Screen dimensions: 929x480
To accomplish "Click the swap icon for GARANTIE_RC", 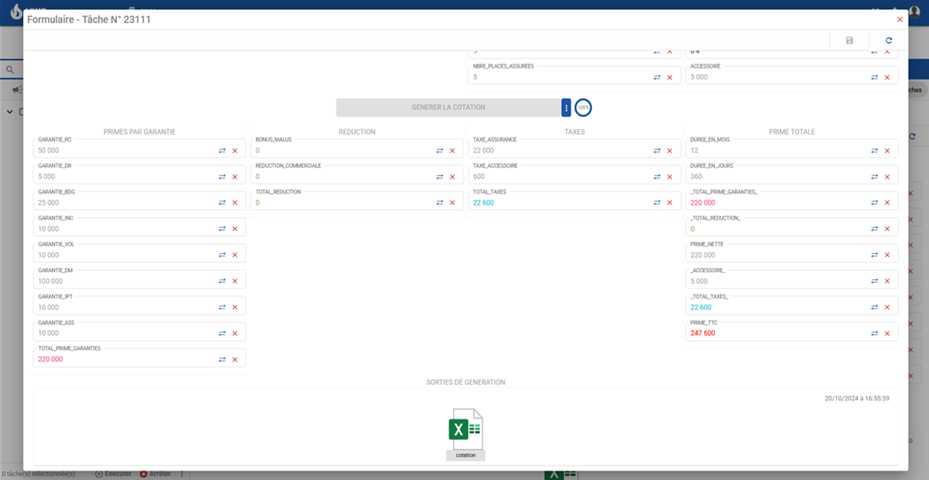I will pos(222,150).
